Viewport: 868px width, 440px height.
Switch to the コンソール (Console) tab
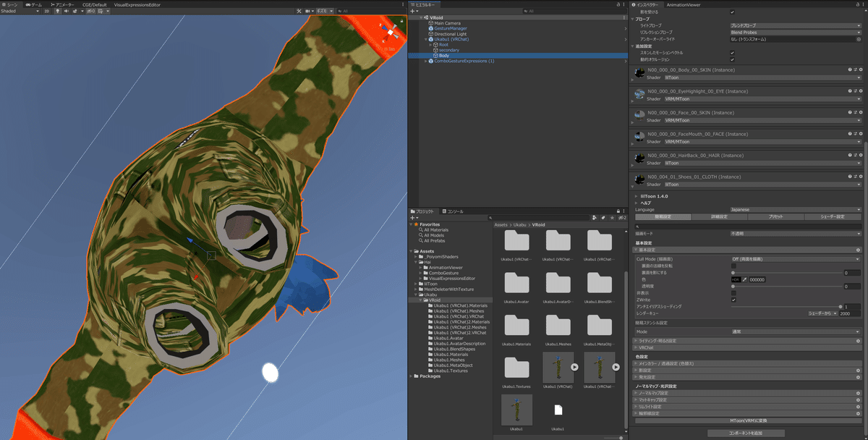(454, 211)
